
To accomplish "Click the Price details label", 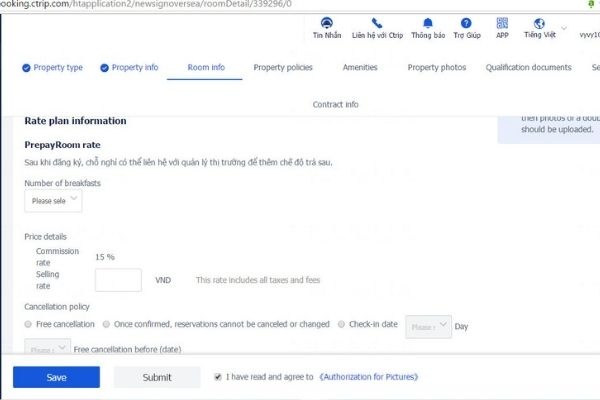I will tap(46, 237).
